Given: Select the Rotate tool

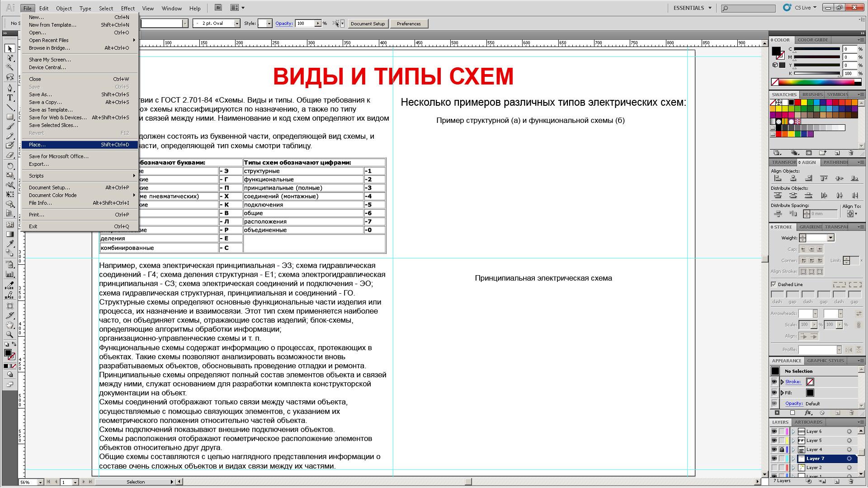Looking at the screenshot, I should click(x=10, y=166).
